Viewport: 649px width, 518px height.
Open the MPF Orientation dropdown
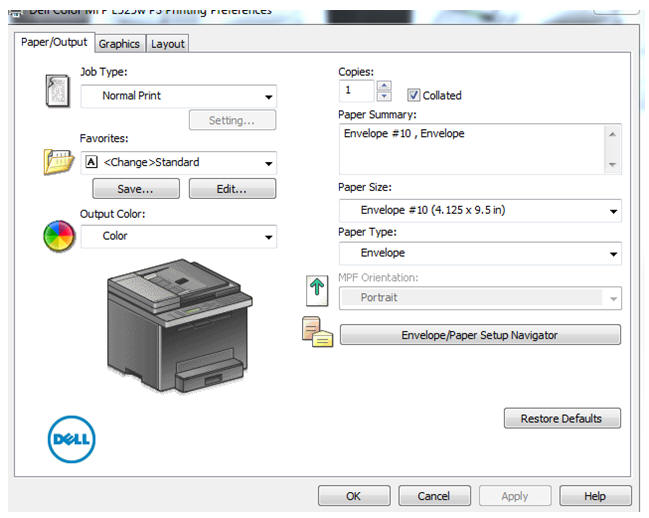pos(480,298)
